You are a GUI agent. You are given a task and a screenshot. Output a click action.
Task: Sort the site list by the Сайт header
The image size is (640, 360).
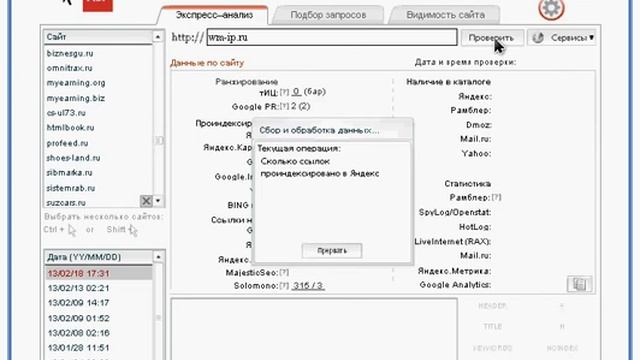coord(98,37)
